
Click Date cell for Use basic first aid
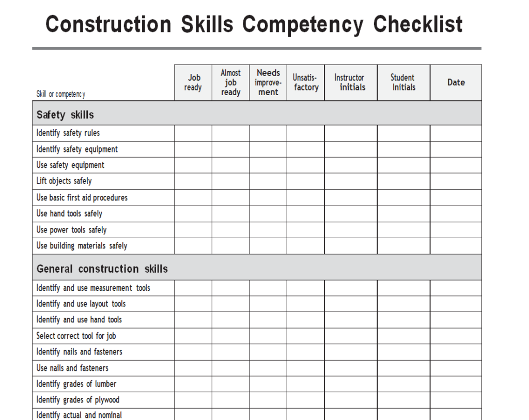pyautogui.click(x=456, y=197)
